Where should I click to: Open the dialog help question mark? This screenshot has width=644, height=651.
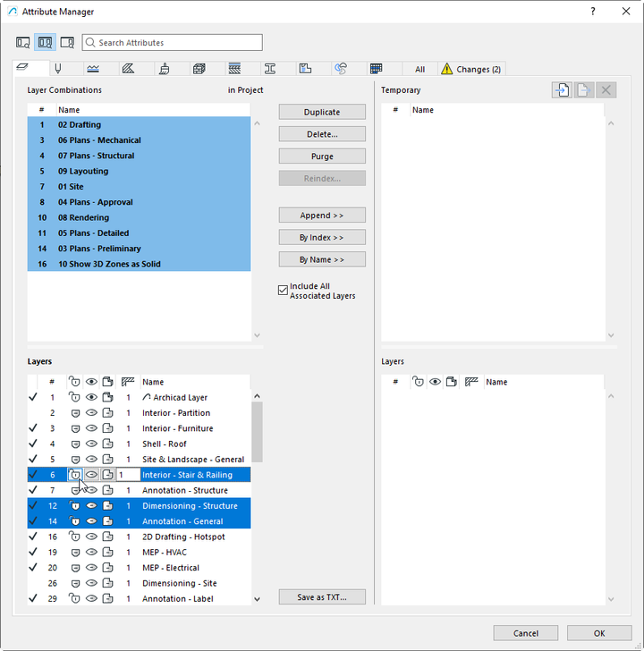(x=593, y=12)
